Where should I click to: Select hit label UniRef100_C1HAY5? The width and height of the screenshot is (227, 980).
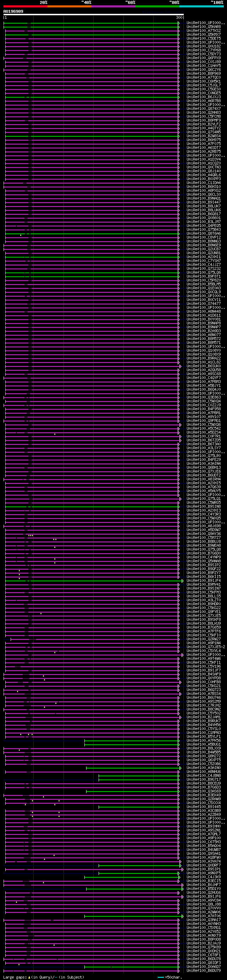pyautogui.click(x=204, y=66)
